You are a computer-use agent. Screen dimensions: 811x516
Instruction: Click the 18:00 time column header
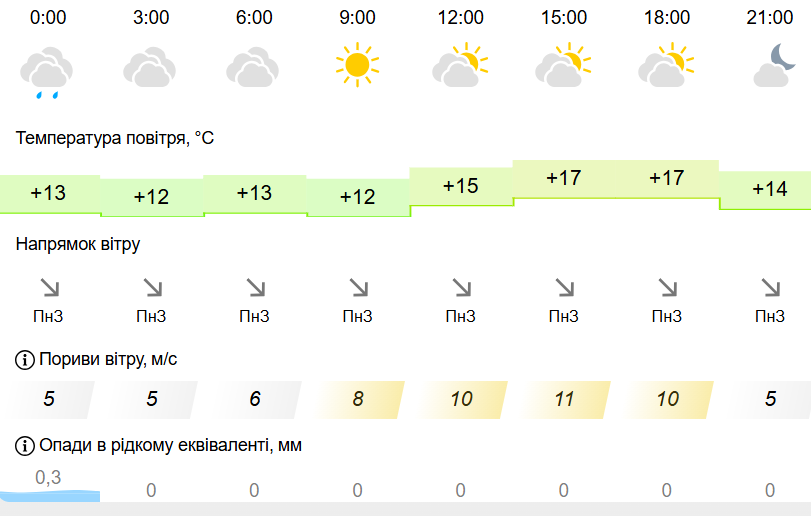pyautogui.click(x=667, y=18)
